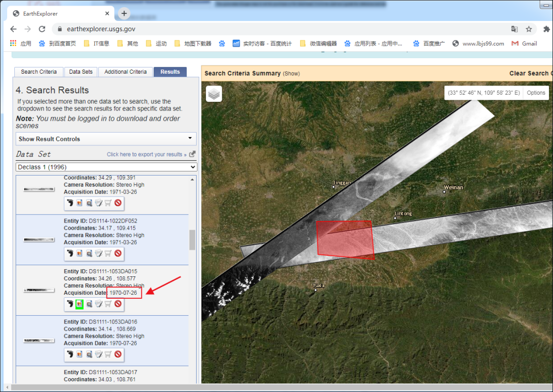553x392 pixels.
Task: Exclude scene DS1114-1022DF052 from results
Action: 118,253
